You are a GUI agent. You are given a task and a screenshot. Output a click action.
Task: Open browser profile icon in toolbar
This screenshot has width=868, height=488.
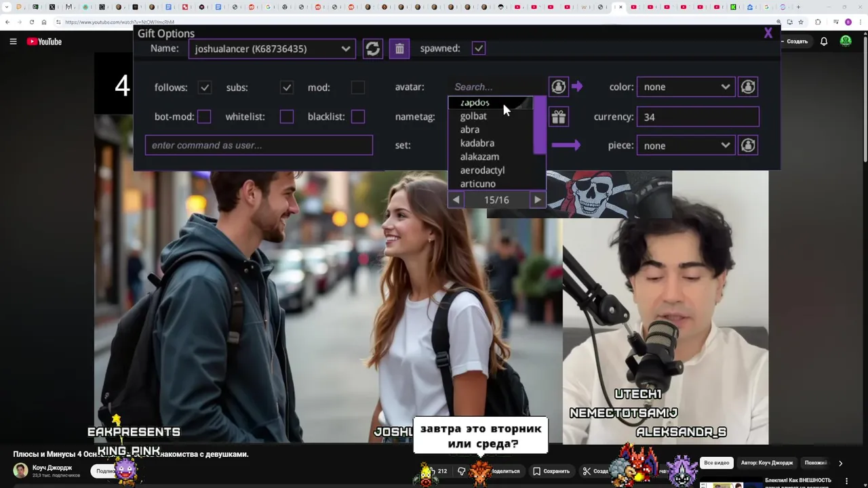tap(848, 22)
